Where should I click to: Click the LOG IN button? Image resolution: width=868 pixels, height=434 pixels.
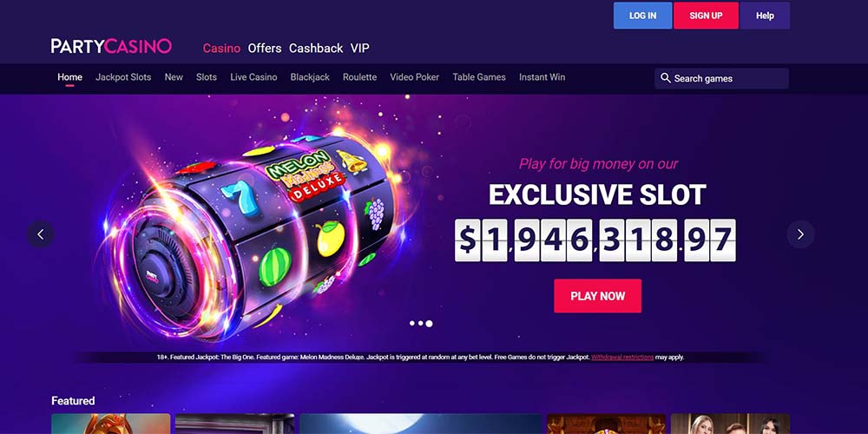tap(642, 16)
